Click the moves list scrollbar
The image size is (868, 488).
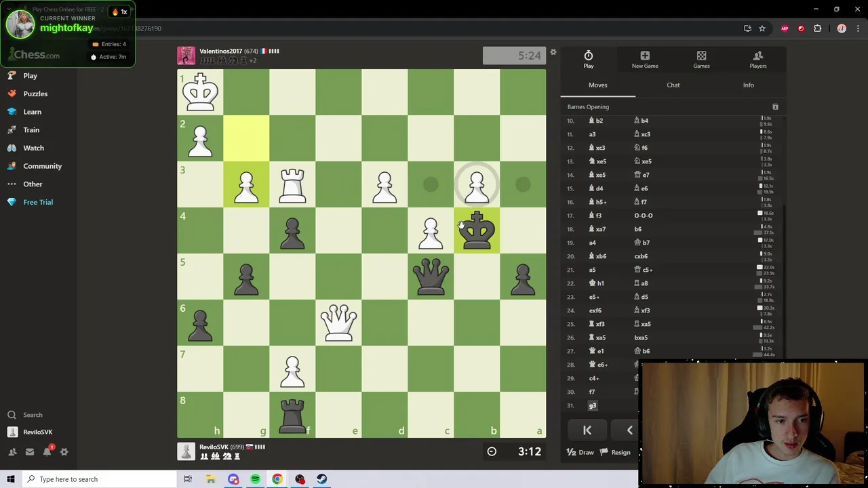784,281
